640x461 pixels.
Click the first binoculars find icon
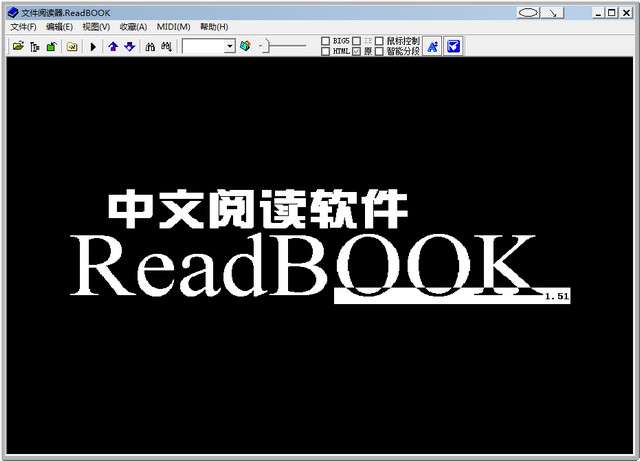[150, 47]
